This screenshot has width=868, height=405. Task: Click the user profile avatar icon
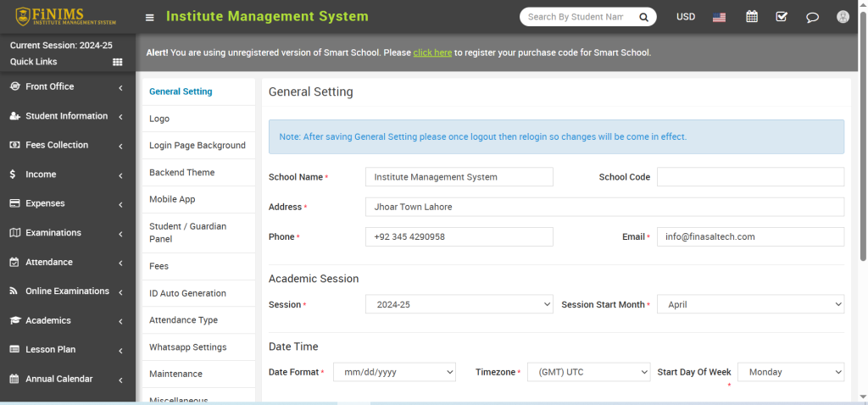pos(843,17)
